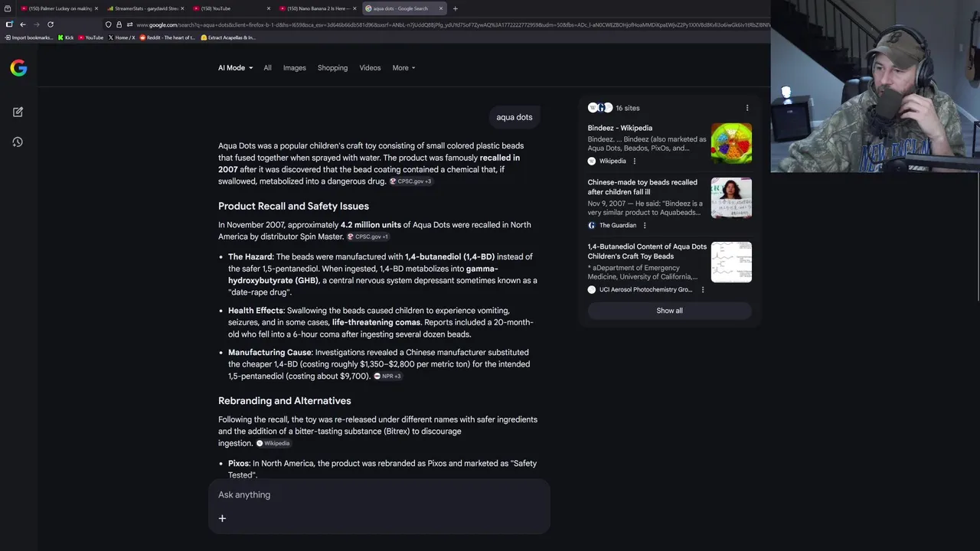Reload the page with the browser refresh icon
980x551 pixels.
(51, 24)
